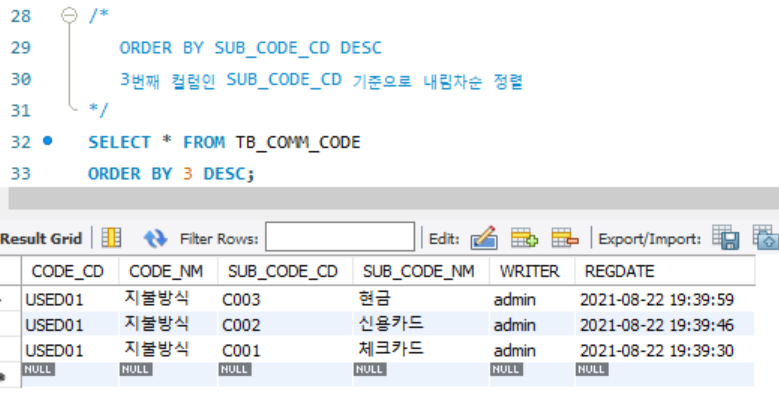Refresh the result grid data
Viewport: 779px width, 398px height.
[x=156, y=238]
